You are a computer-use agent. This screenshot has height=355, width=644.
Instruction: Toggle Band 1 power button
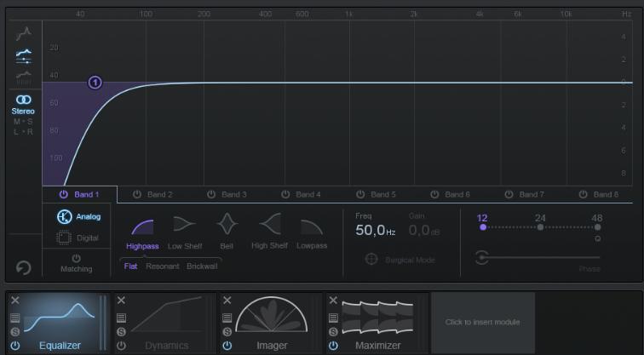(x=63, y=194)
